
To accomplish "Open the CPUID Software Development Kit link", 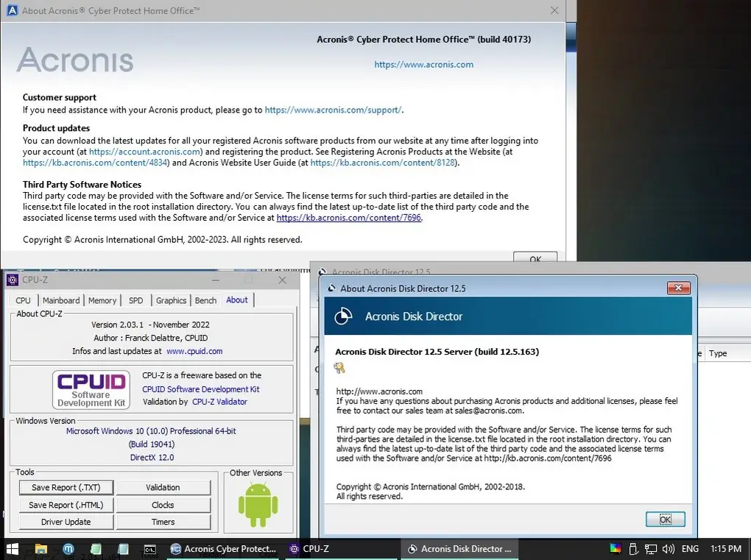I will [201, 389].
